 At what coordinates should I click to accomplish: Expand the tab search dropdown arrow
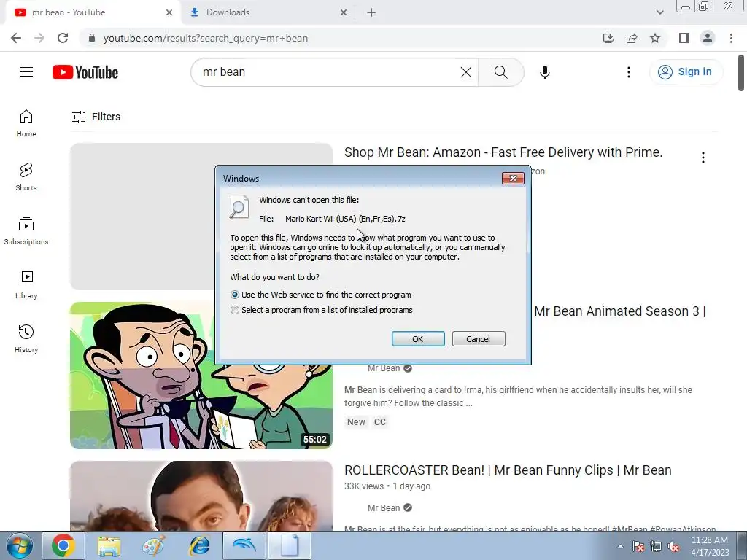point(659,12)
